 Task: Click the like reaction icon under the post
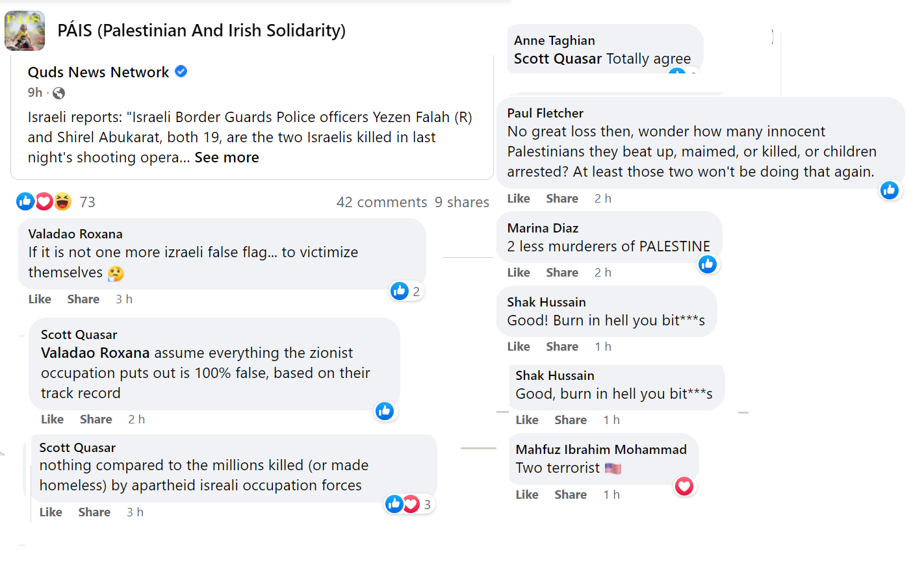click(x=25, y=201)
